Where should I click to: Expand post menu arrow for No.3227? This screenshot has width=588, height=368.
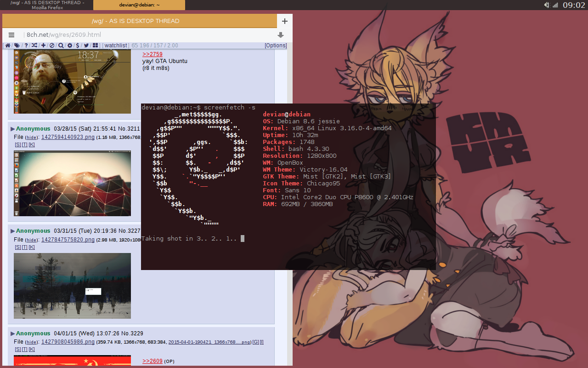pyautogui.click(x=13, y=231)
